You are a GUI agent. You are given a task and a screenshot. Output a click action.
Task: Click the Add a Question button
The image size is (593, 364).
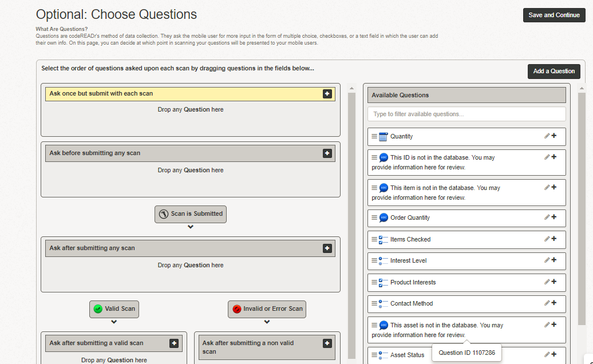554,71
